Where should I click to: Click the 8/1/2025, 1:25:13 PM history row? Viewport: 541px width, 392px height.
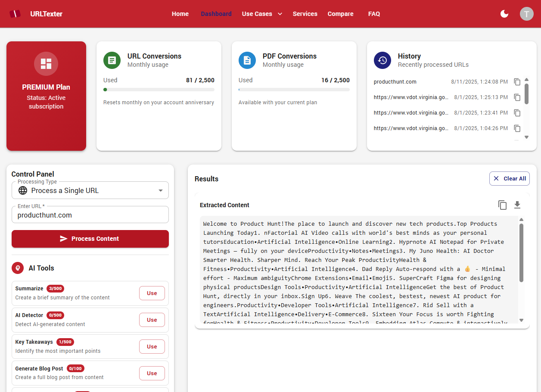pos(448,97)
